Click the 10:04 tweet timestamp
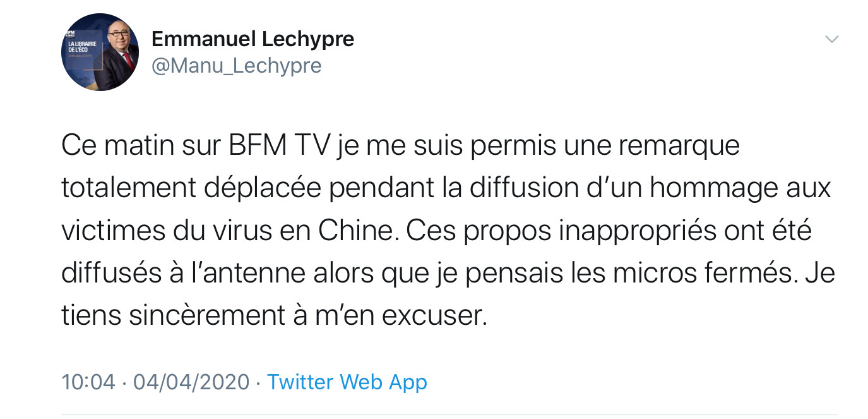The image size is (868, 419). click(88, 382)
